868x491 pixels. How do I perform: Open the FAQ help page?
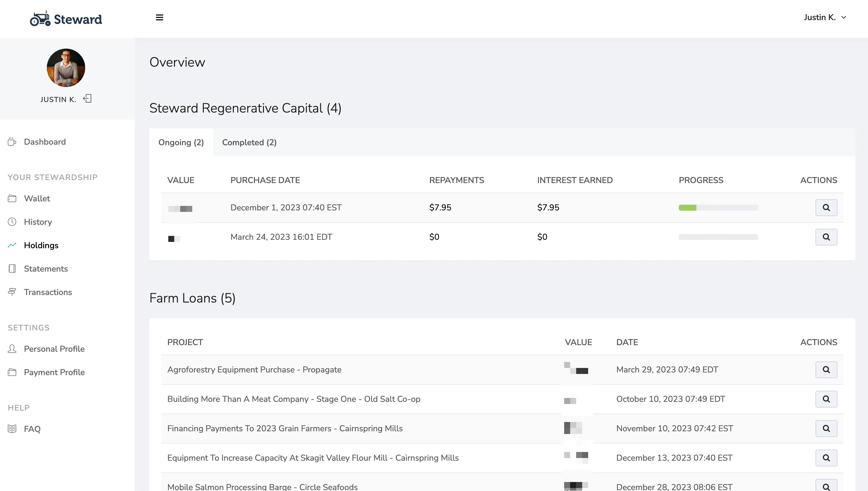tap(32, 429)
